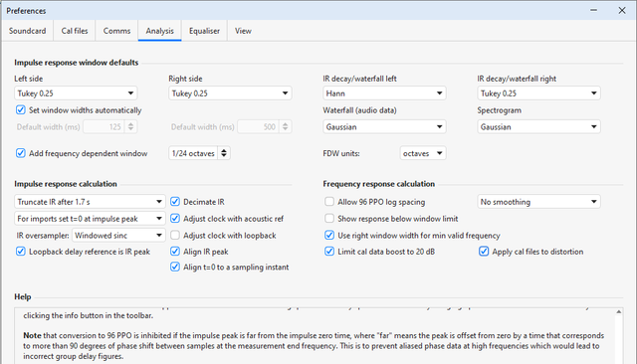Enable Allow 96 PPO log spacing

coord(329,202)
